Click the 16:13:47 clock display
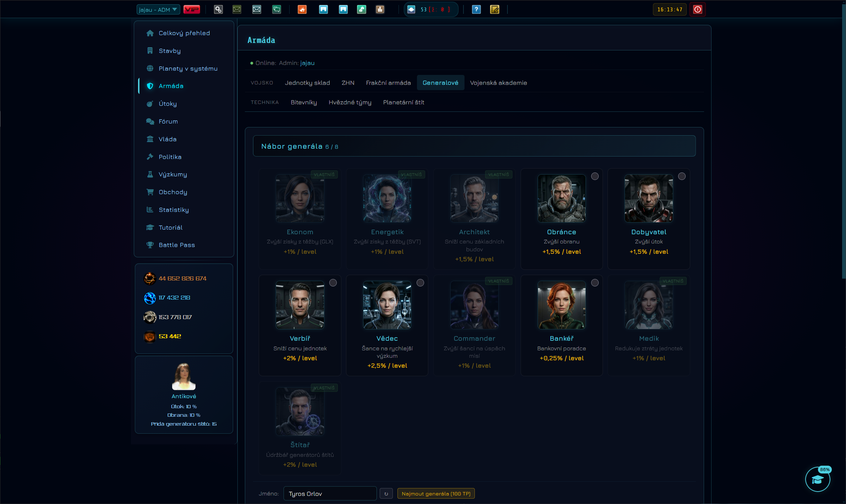Screen dimensions: 846x504 670,10
